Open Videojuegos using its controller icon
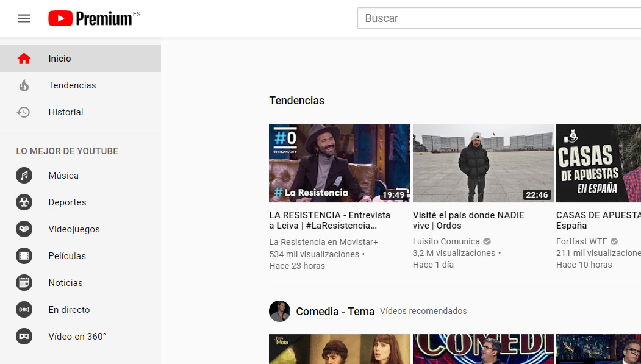This screenshot has height=364, width=641. tap(24, 229)
